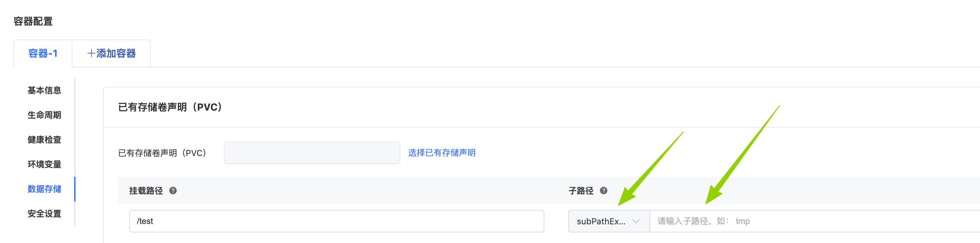
Task: Navigate to 安全设置
Action: (x=44, y=214)
